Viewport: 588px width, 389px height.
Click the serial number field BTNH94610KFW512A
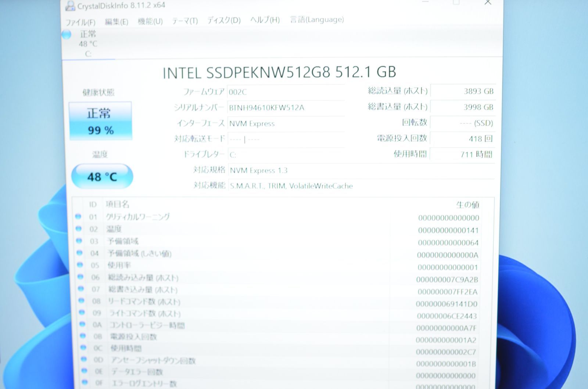(286, 108)
